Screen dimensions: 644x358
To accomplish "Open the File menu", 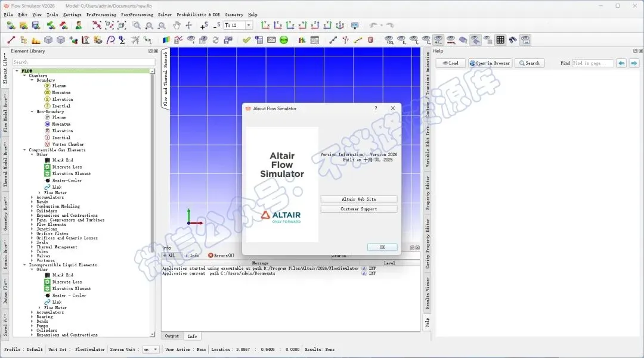I will tap(8, 15).
